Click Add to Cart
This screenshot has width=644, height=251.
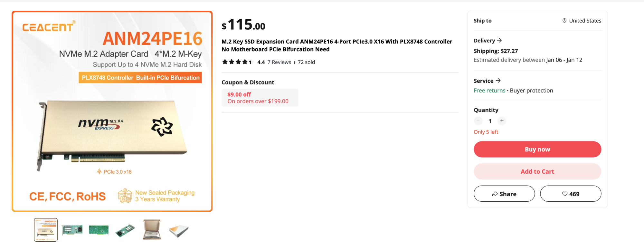click(537, 171)
